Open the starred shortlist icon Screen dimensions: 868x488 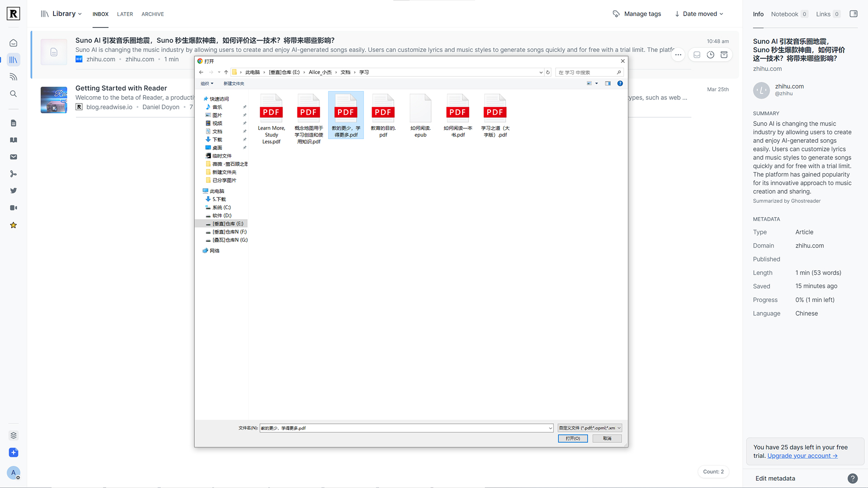coord(14,225)
